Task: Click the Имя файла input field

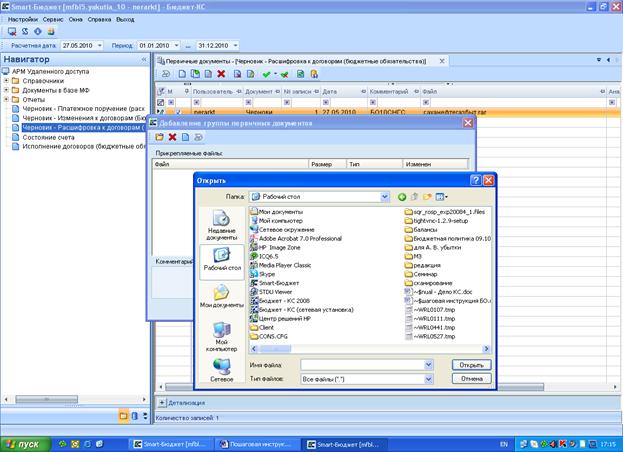Action: [363, 365]
